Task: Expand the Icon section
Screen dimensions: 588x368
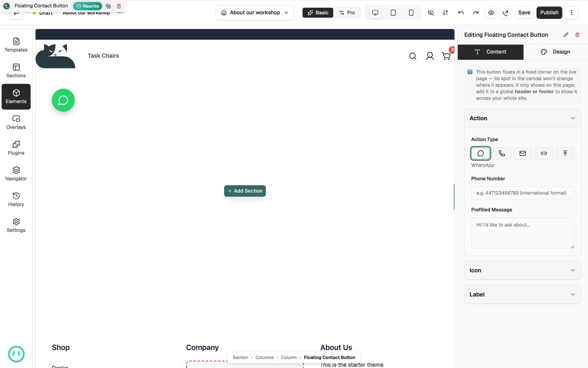Action: pos(523,271)
